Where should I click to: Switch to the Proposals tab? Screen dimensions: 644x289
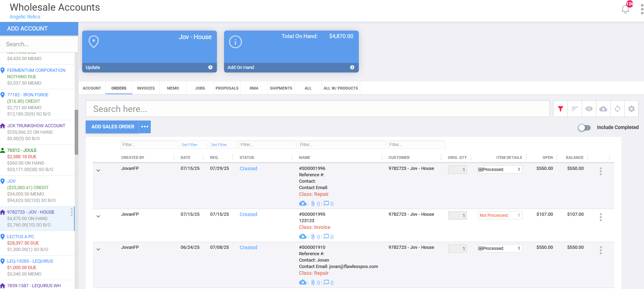pyautogui.click(x=227, y=88)
